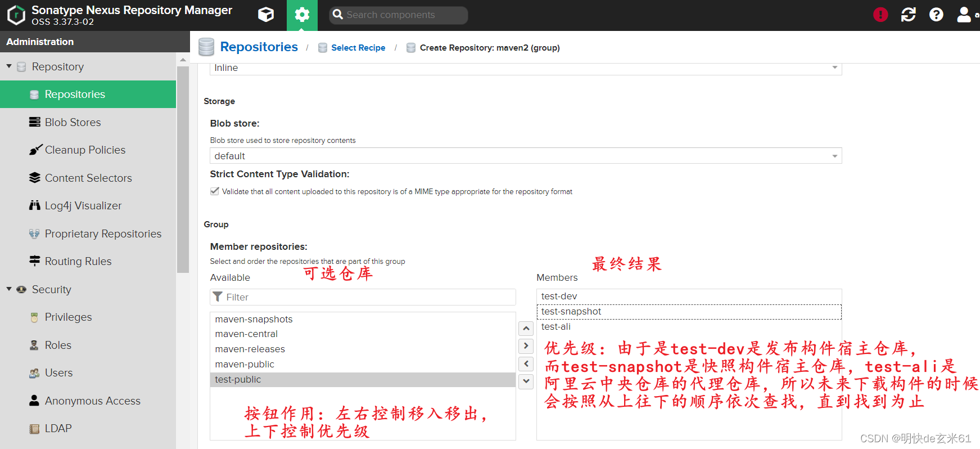
Task: Open the Browse cube icon in header
Action: (266, 15)
